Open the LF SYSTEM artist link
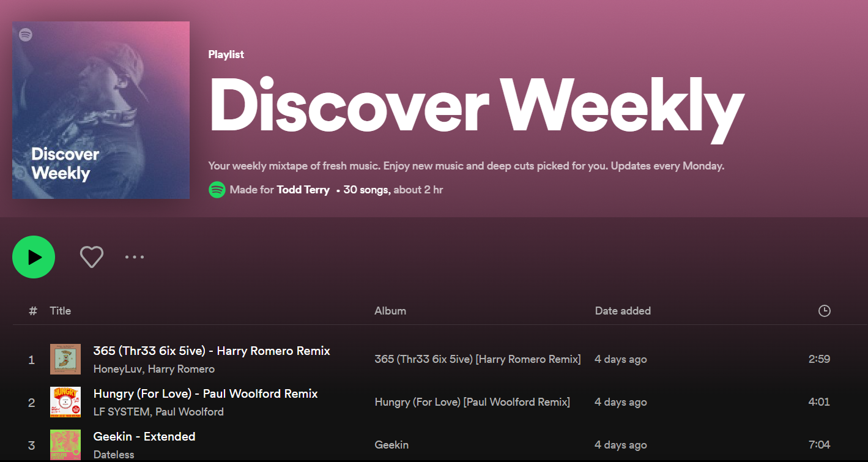Viewport: 868px width, 462px height. tap(122, 412)
